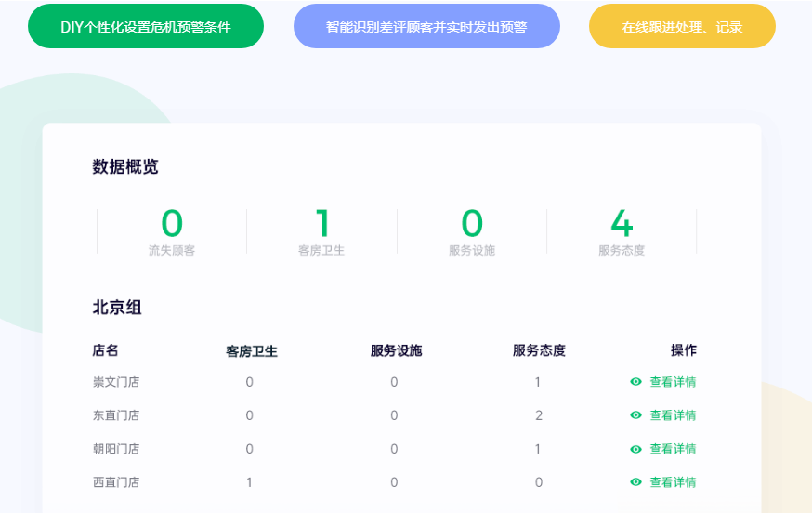Click the yellow 在线跟进处理、记录 button
Screen dimensions: 812x513
coord(682,26)
